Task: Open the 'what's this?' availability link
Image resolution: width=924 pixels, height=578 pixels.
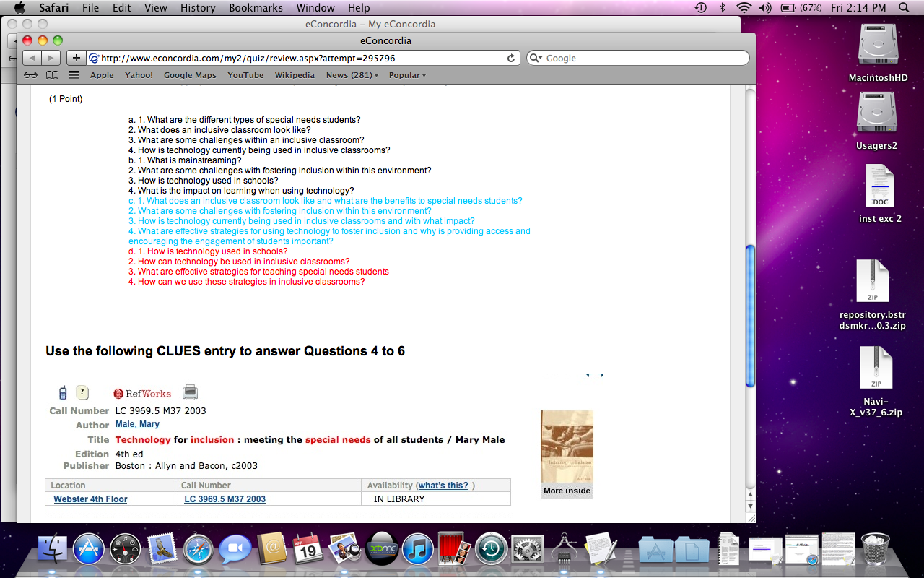Action: [x=443, y=486]
